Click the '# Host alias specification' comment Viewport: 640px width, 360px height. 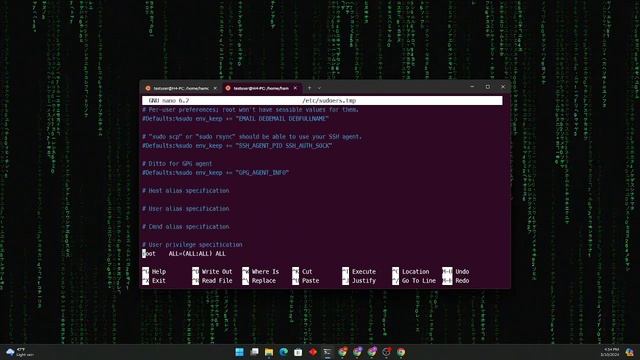pyautogui.click(x=186, y=191)
